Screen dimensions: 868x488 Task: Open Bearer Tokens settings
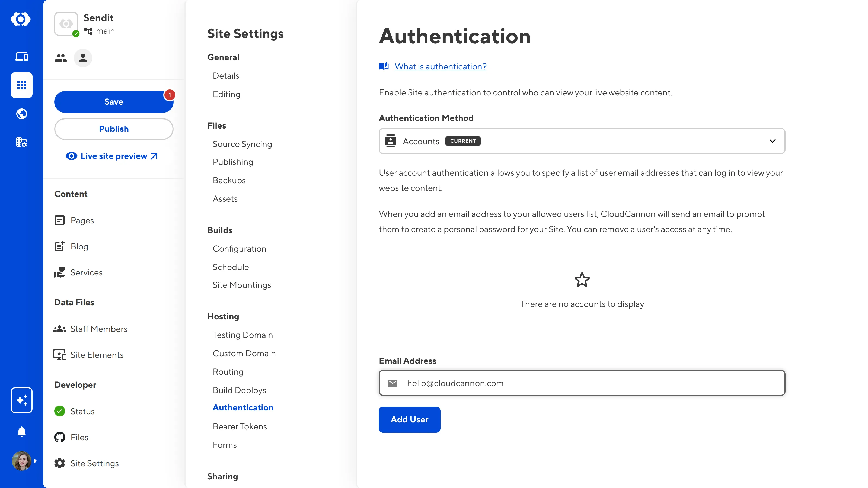(240, 426)
